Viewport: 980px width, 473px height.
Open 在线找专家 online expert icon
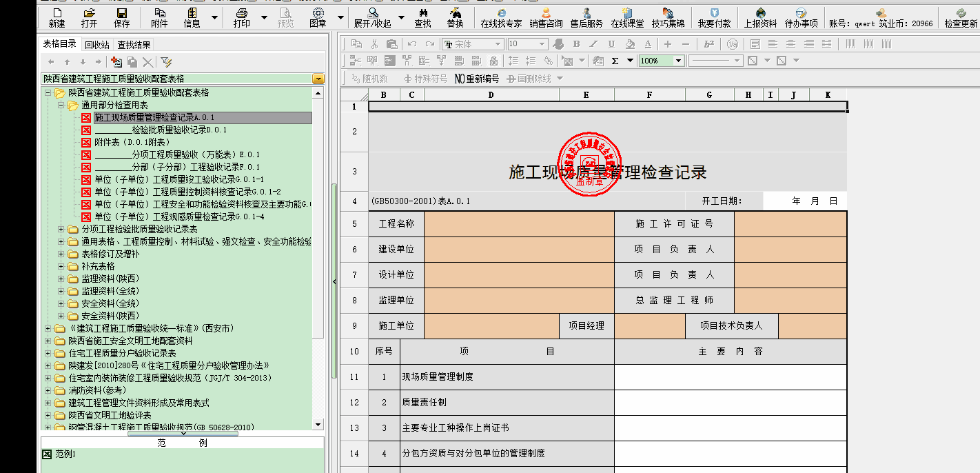pyautogui.click(x=501, y=17)
